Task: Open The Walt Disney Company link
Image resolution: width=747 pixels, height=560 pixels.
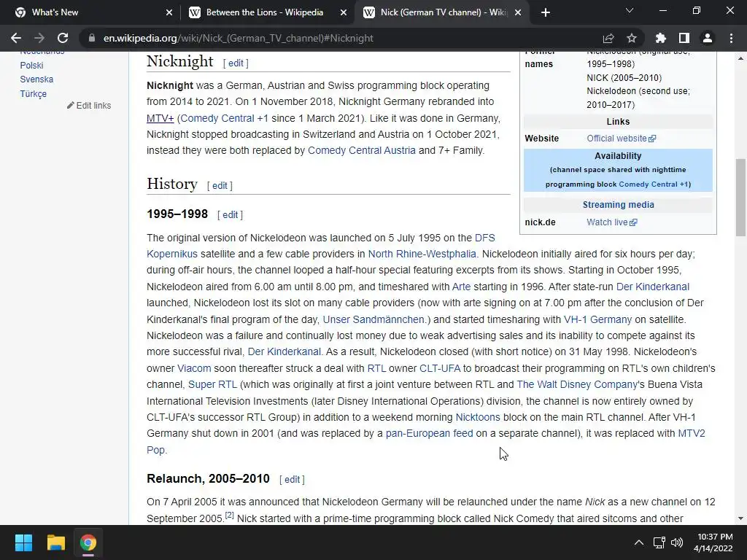Action: tap(577, 384)
